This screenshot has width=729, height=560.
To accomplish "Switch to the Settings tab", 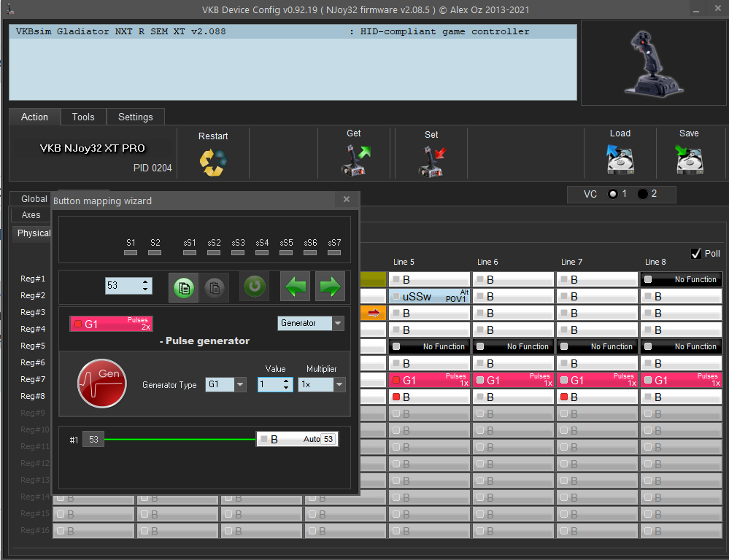I will 135,117.
